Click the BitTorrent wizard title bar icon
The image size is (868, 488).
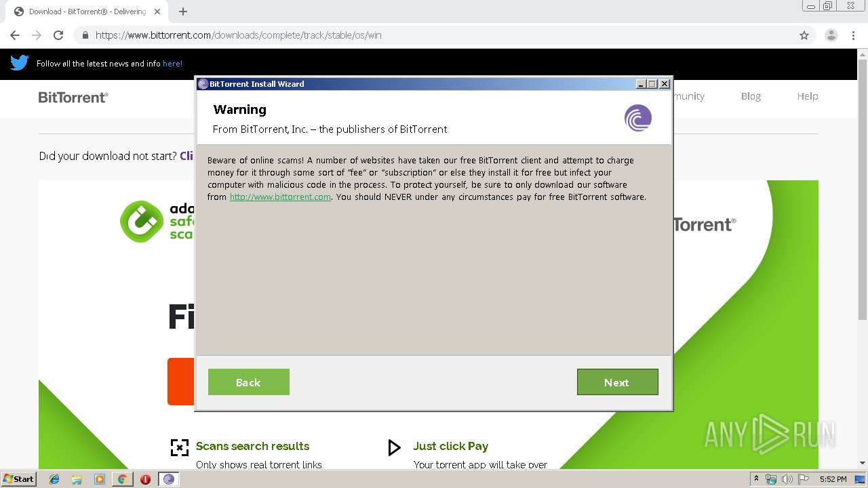click(203, 84)
